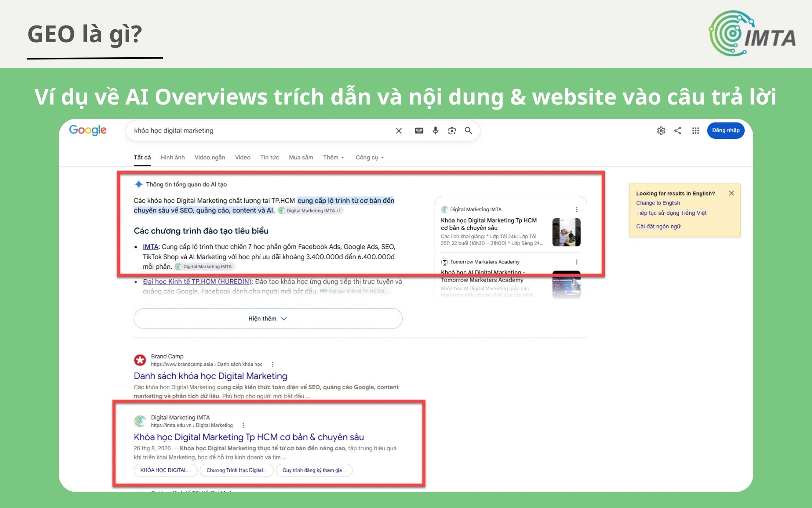Screen dimensions: 812x508
Task: Open Khoá học AI Digital Marketing card title
Action: coord(483,276)
